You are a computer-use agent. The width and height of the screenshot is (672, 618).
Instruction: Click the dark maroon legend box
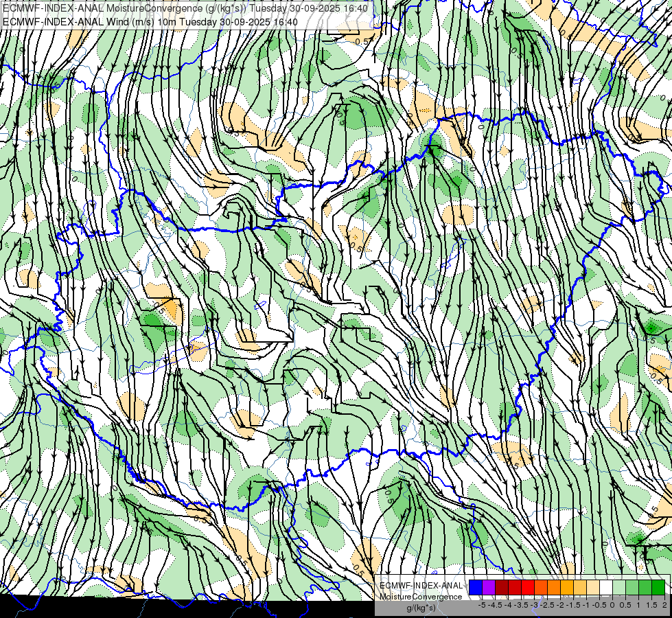tap(502, 587)
